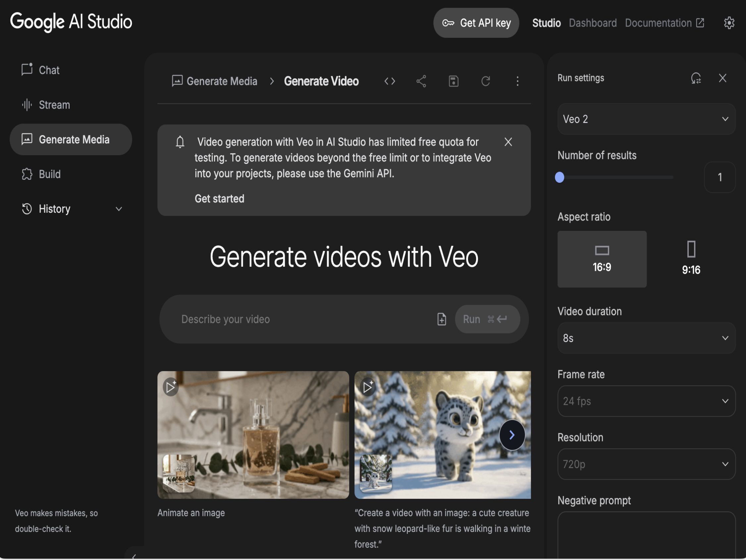
Task: Click the Get code angle brackets icon
Action: click(390, 81)
